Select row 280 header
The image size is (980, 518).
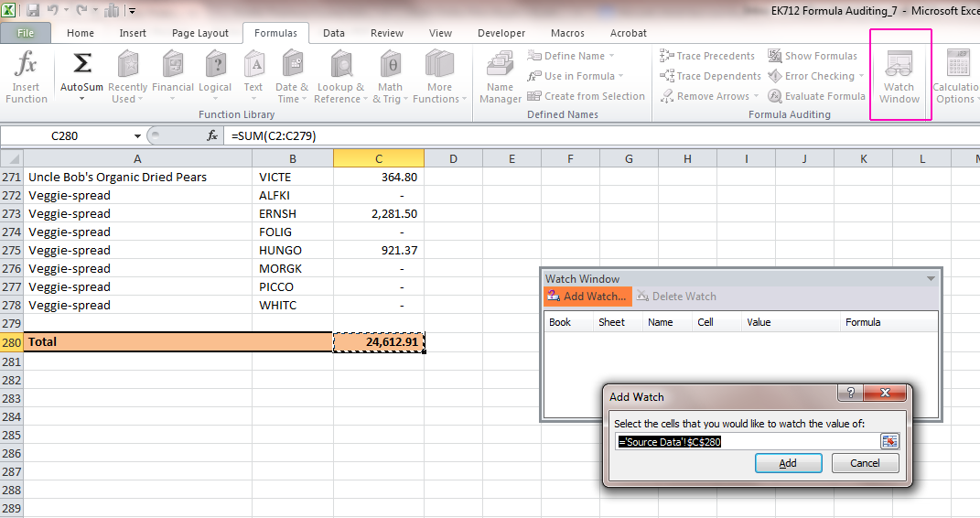click(11, 342)
